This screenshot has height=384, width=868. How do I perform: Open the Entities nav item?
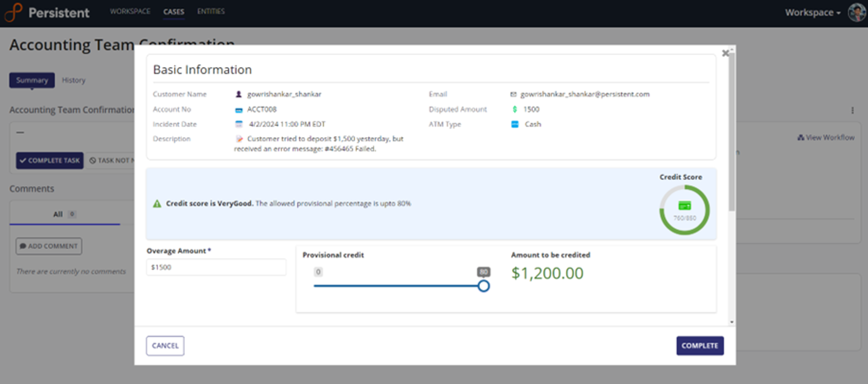tap(211, 12)
